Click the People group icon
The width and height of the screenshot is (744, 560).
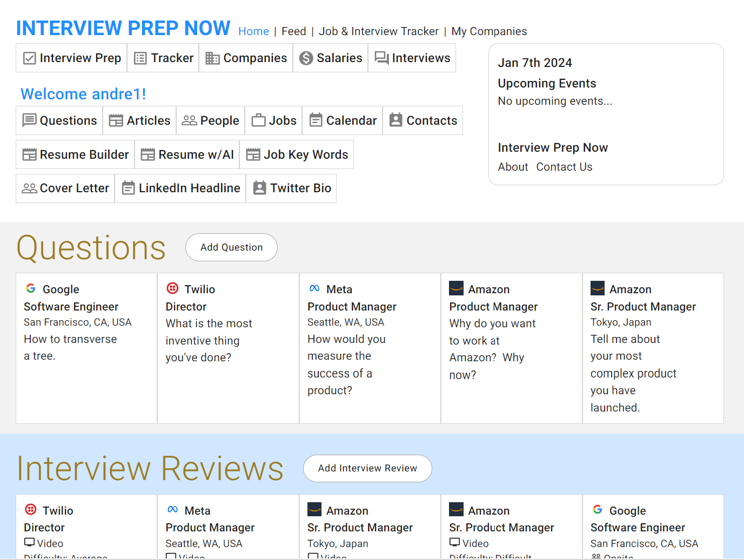click(x=190, y=120)
